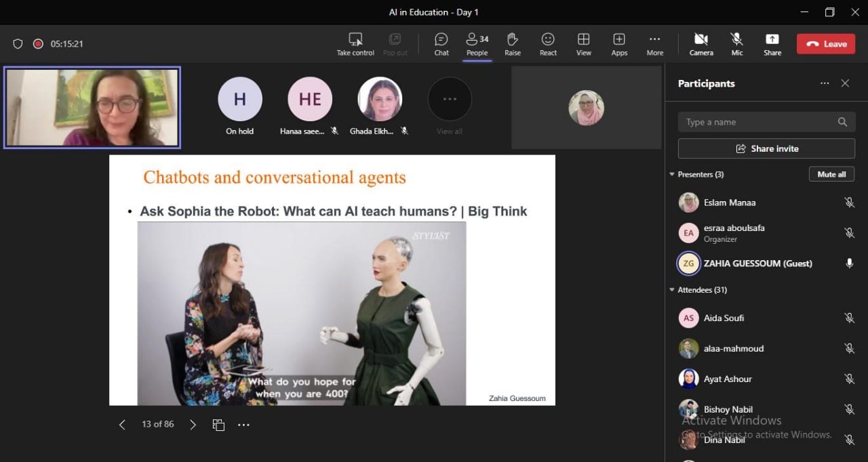Click the Share invite button
Screen dimensions: 868x462
point(766,148)
